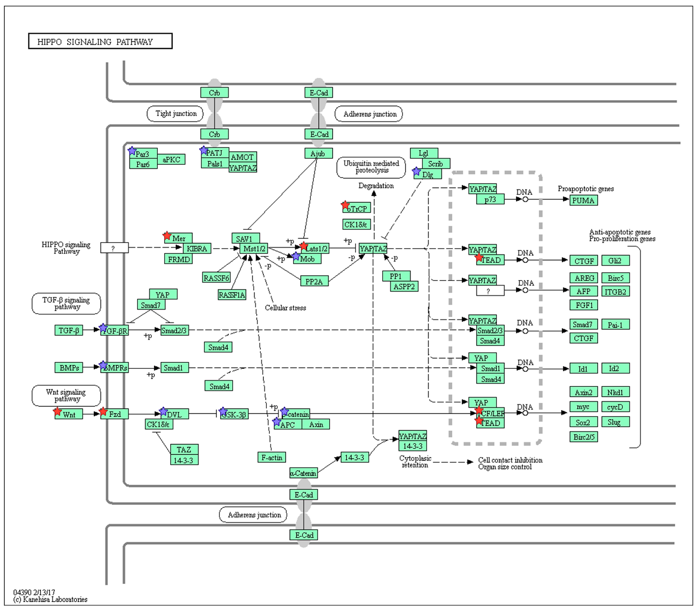The image size is (700, 610).
Task: Click the F-actin node
Action: coord(272,457)
